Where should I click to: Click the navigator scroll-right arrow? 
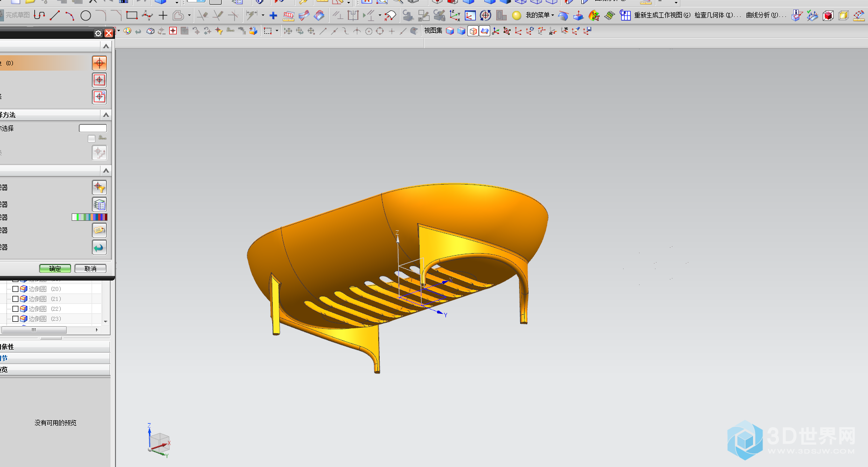pyautogui.click(x=97, y=330)
